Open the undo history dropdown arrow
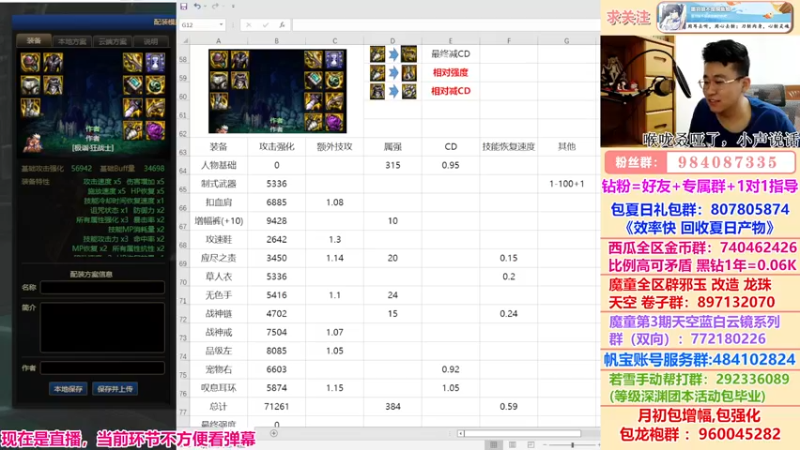Image resolution: width=800 pixels, height=450 pixels. (x=205, y=7)
